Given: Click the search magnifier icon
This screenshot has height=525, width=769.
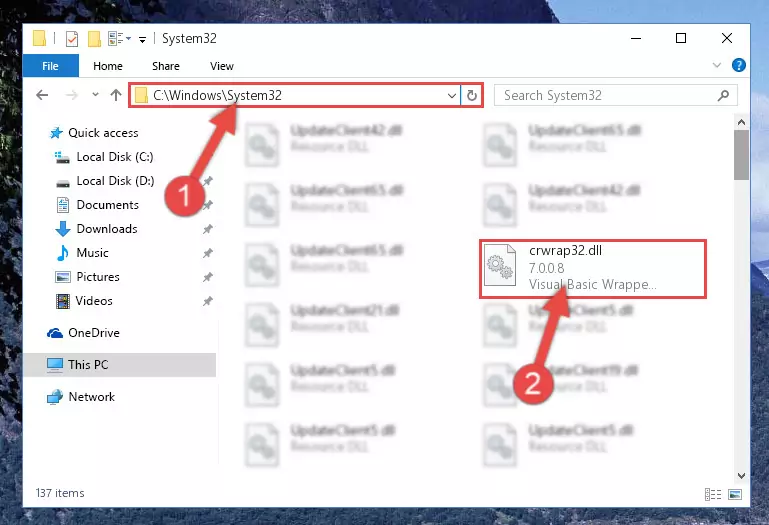Looking at the screenshot, I should (x=723, y=95).
